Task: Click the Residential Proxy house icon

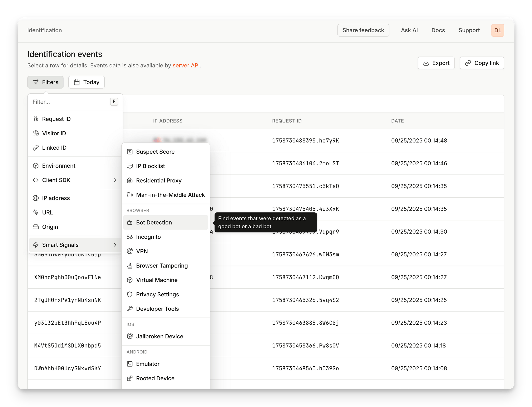Action: coord(130,181)
